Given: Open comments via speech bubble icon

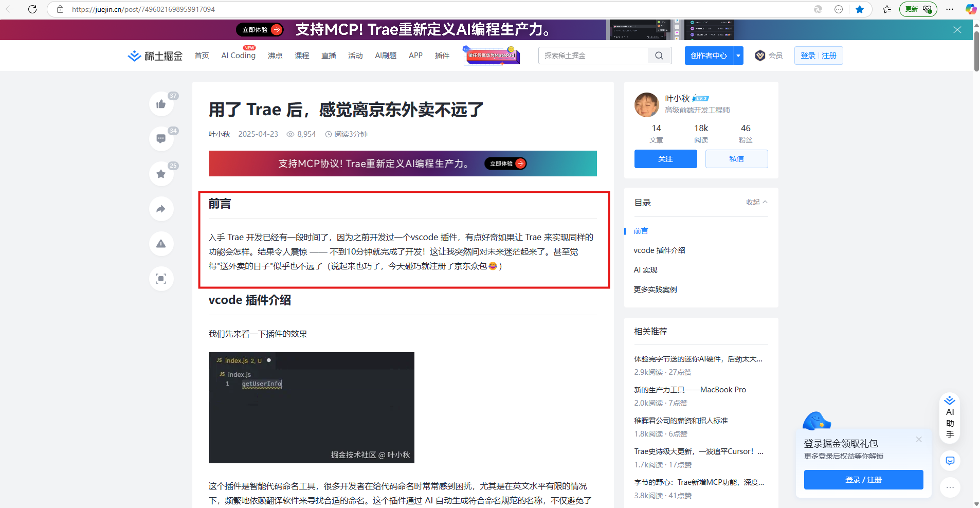Looking at the screenshot, I should pyautogui.click(x=161, y=139).
